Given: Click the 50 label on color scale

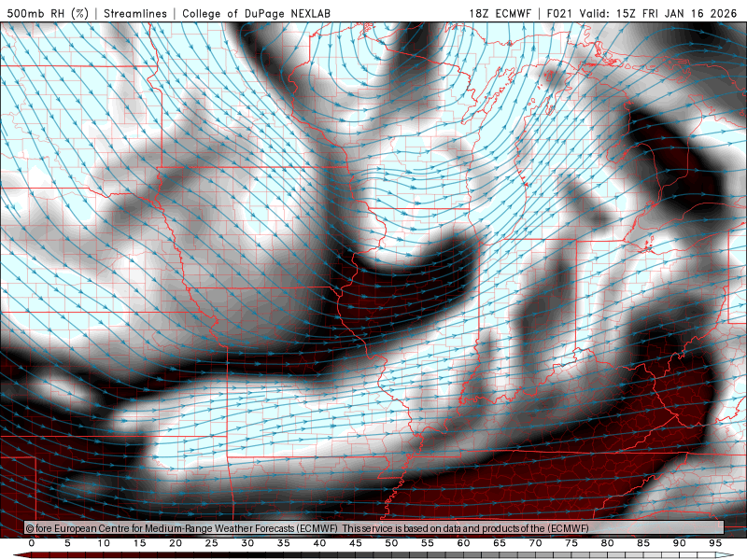Looking at the screenshot, I should (391, 543).
